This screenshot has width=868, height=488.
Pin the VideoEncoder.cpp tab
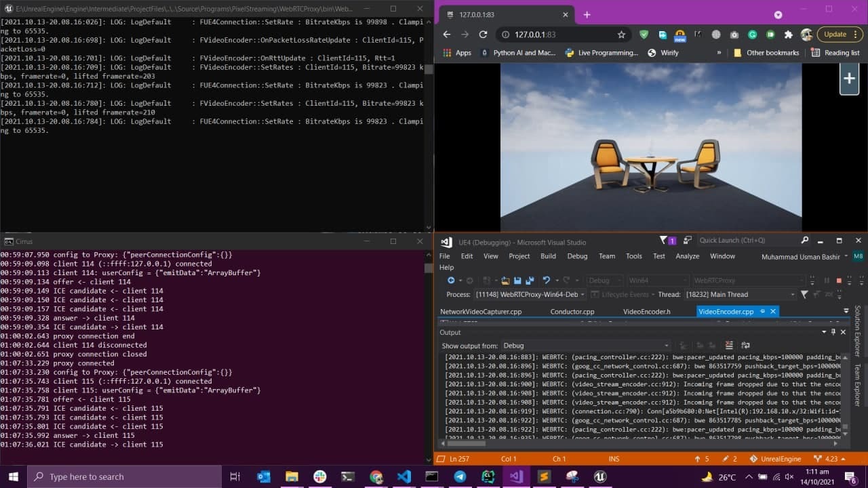762,312
